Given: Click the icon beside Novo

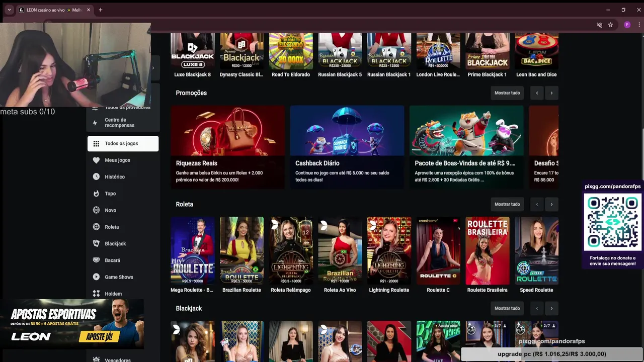Looking at the screenshot, I should click(96, 210).
